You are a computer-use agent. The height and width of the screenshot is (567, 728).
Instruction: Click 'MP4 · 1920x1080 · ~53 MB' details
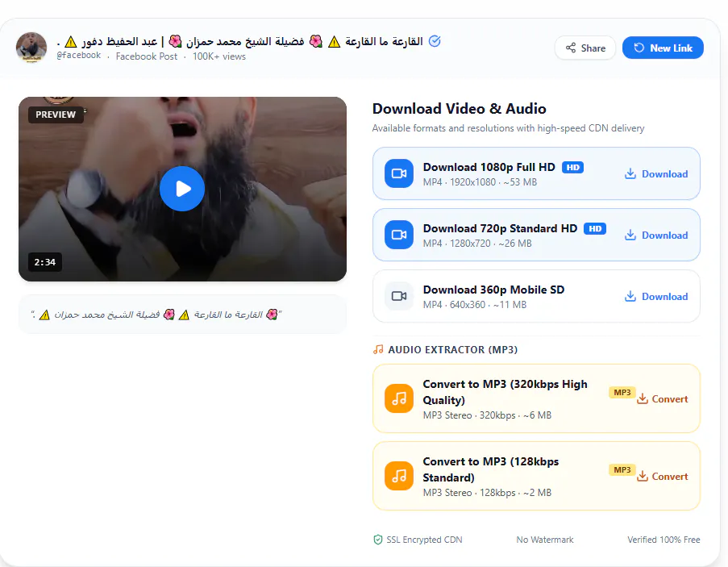[x=480, y=182]
